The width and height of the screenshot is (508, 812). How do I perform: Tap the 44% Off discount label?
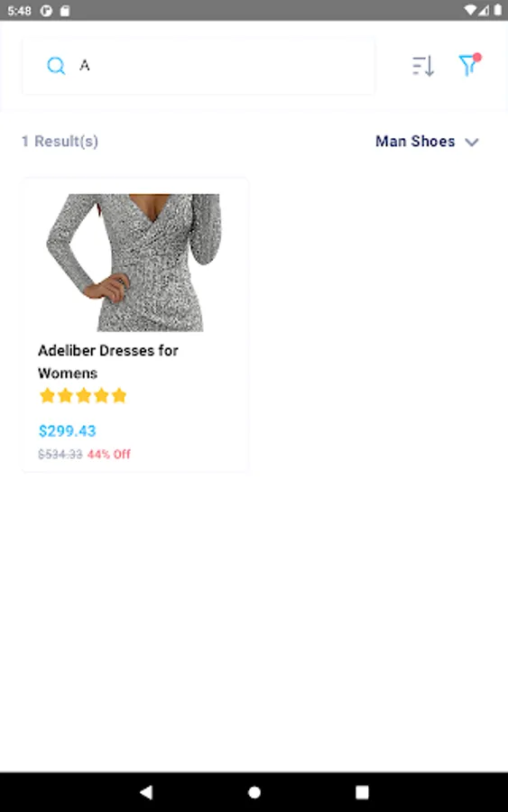coord(109,454)
